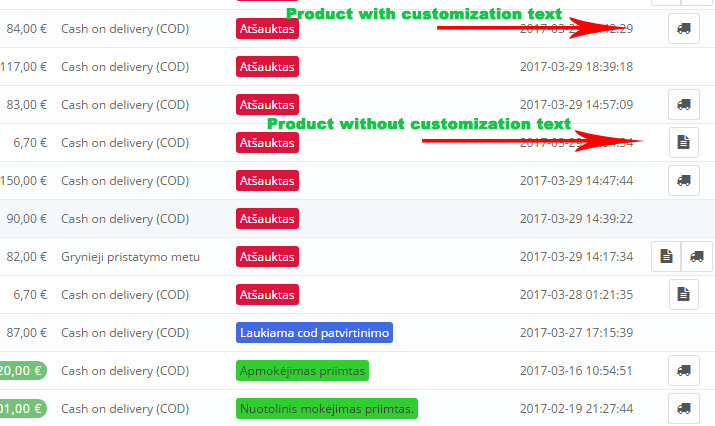Open the document icon in the 14:47:44 row's neighbor above
This screenshot has width=715, height=426.
[683, 142]
